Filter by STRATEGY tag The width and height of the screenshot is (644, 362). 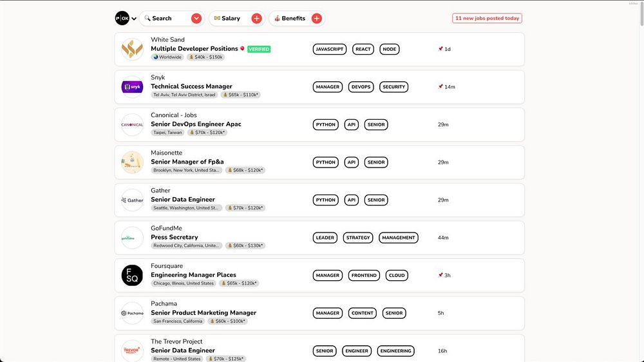[x=358, y=238]
